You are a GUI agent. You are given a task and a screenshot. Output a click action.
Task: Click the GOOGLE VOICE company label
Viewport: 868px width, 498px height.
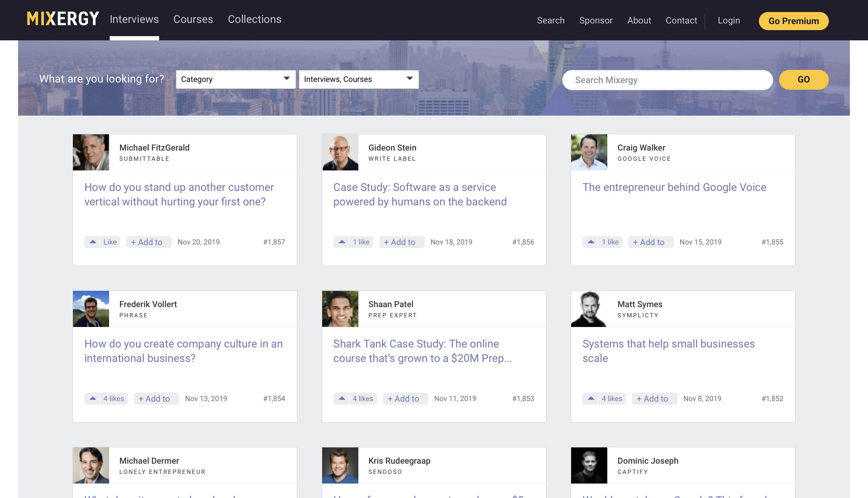tap(644, 159)
